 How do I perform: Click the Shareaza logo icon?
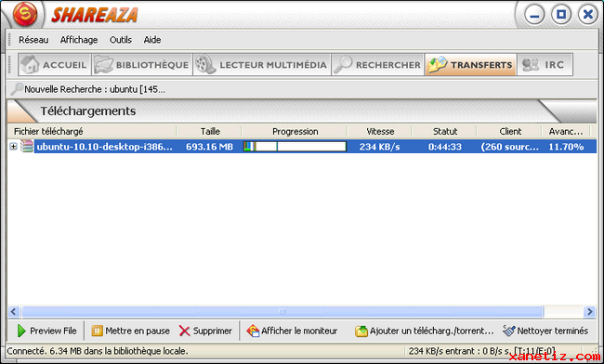coord(25,14)
